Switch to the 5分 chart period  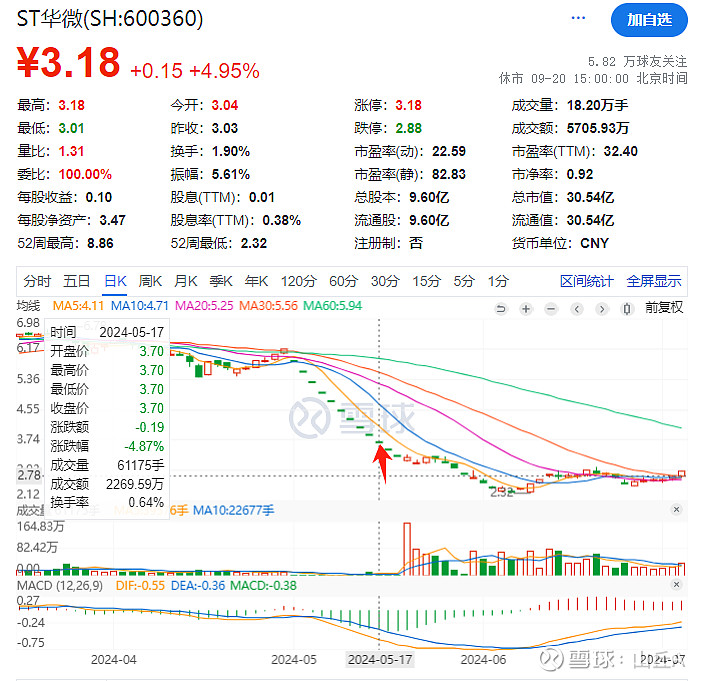point(464,281)
